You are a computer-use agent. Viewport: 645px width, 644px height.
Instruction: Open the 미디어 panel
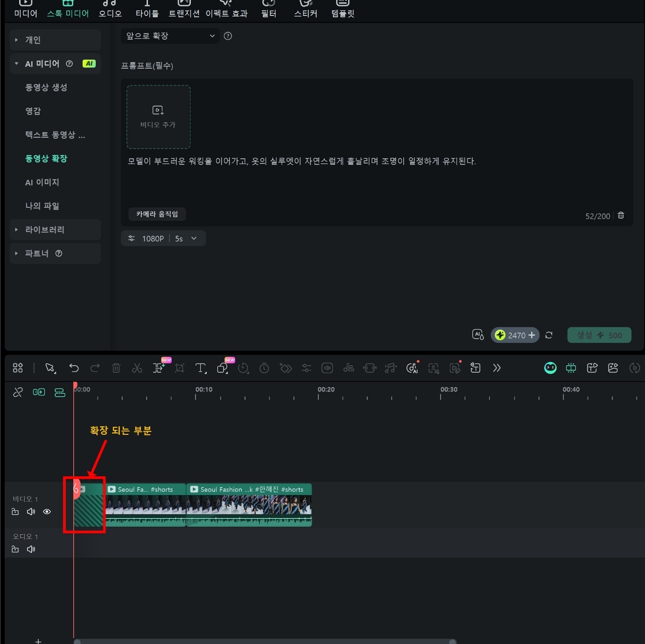click(25, 8)
